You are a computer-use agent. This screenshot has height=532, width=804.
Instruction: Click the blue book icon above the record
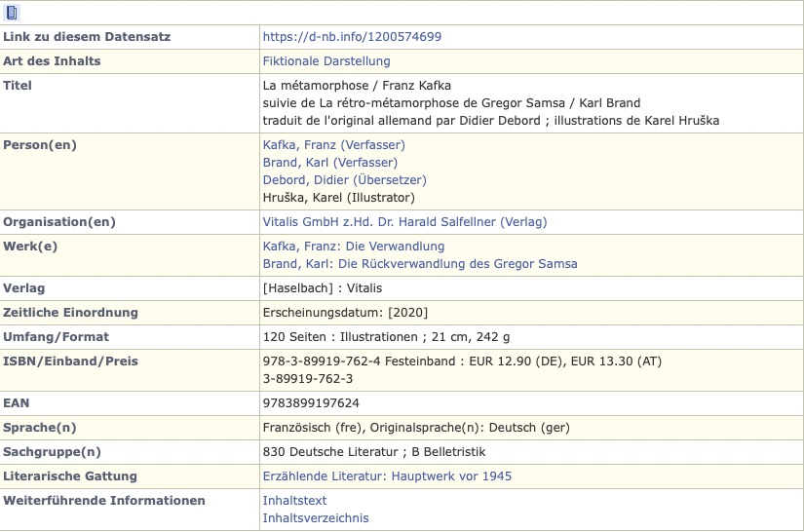tap(13, 13)
